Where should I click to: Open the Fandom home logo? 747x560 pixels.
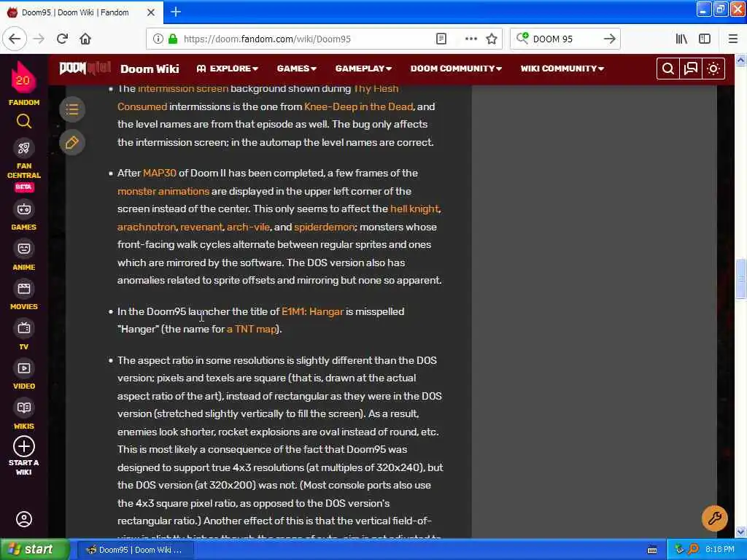click(23, 84)
